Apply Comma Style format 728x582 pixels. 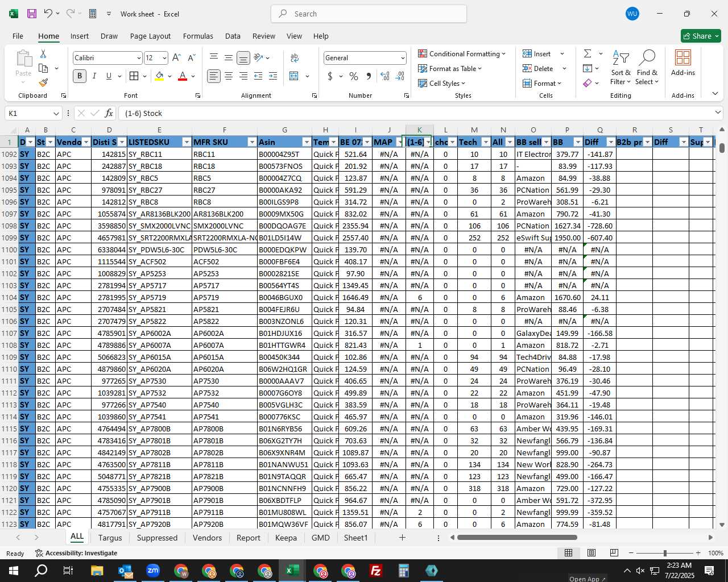coord(369,76)
